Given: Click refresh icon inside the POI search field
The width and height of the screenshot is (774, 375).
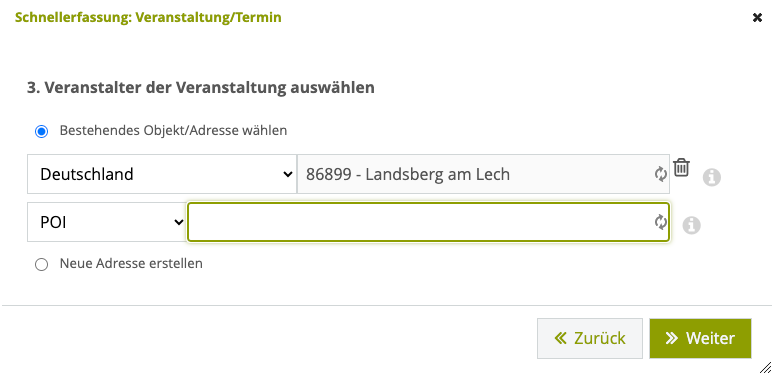Looking at the screenshot, I should tap(660, 223).
